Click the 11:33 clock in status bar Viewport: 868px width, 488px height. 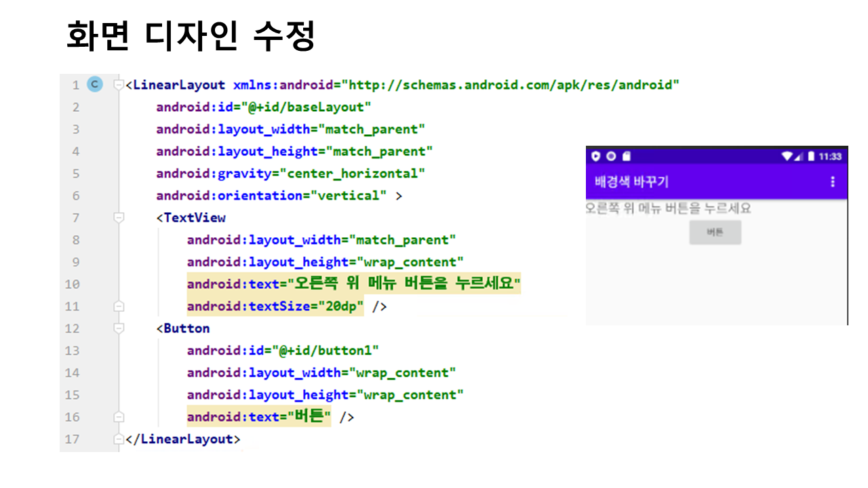(830, 157)
